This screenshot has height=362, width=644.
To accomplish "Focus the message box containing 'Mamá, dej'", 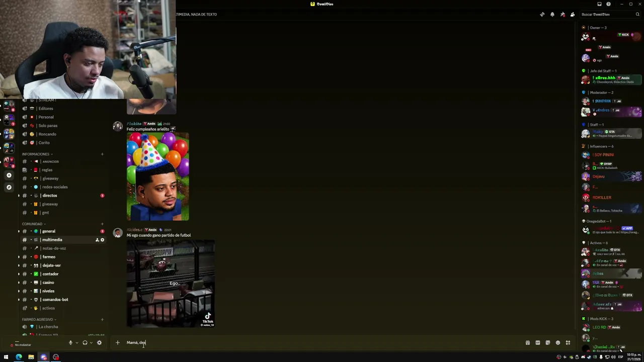I will coord(322,343).
